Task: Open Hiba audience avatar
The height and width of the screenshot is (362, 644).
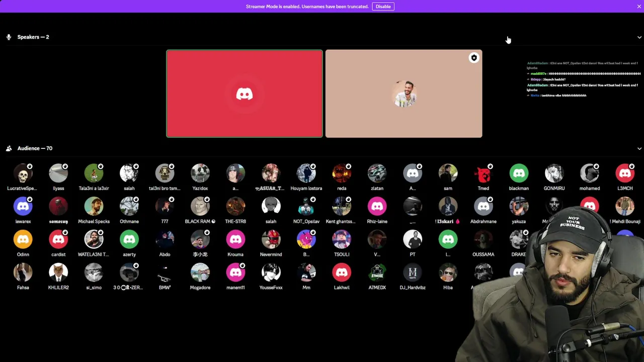Action: (x=448, y=273)
